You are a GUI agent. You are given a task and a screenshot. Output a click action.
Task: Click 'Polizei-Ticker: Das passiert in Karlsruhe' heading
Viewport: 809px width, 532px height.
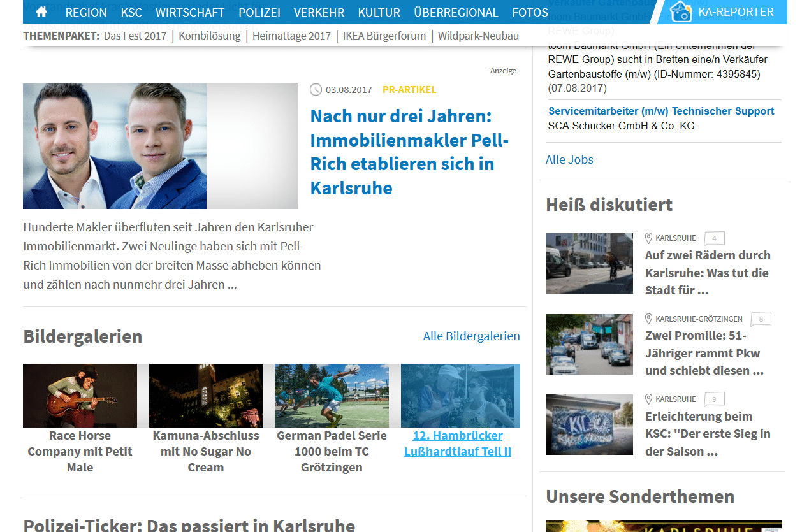tap(189, 525)
